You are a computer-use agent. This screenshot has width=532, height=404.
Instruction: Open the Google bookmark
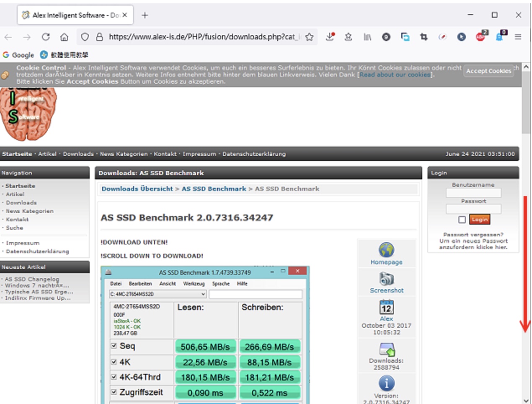18,55
